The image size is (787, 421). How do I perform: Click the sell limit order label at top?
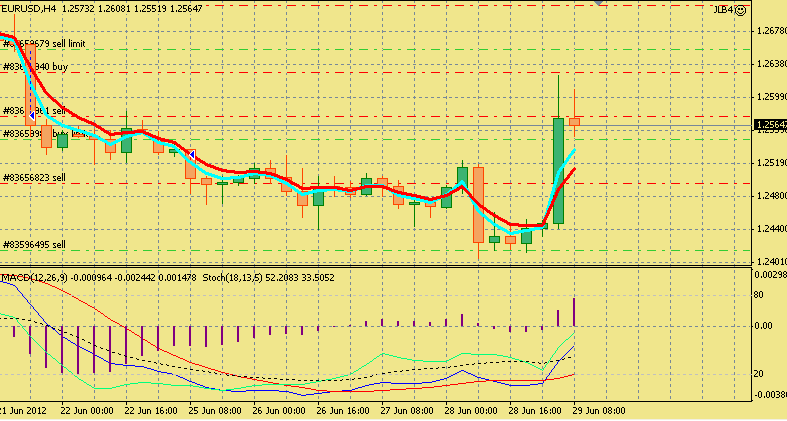point(44,44)
